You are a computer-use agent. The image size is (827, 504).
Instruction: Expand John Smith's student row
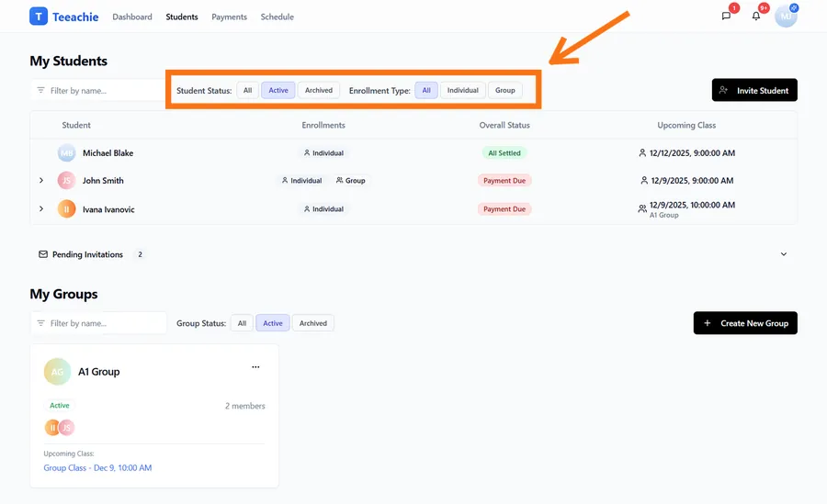click(x=41, y=181)
